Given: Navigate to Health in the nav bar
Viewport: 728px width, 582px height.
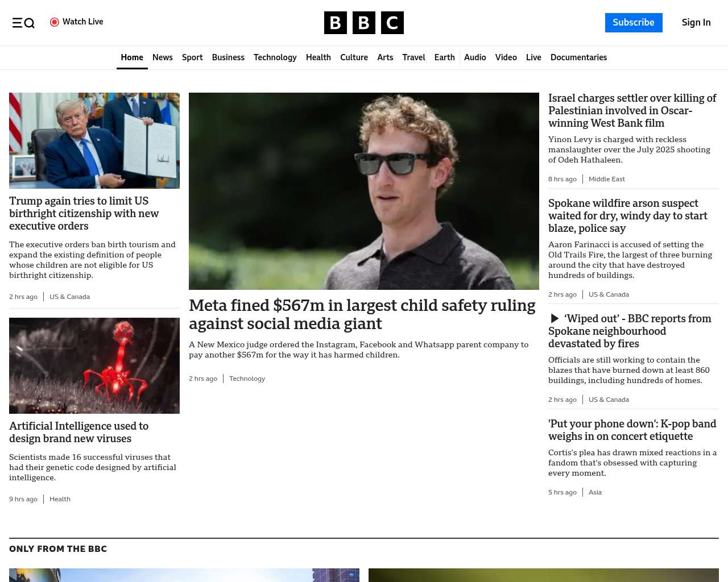Looking at the screenshot, I should pyautogui.click(x=318, y=57).
